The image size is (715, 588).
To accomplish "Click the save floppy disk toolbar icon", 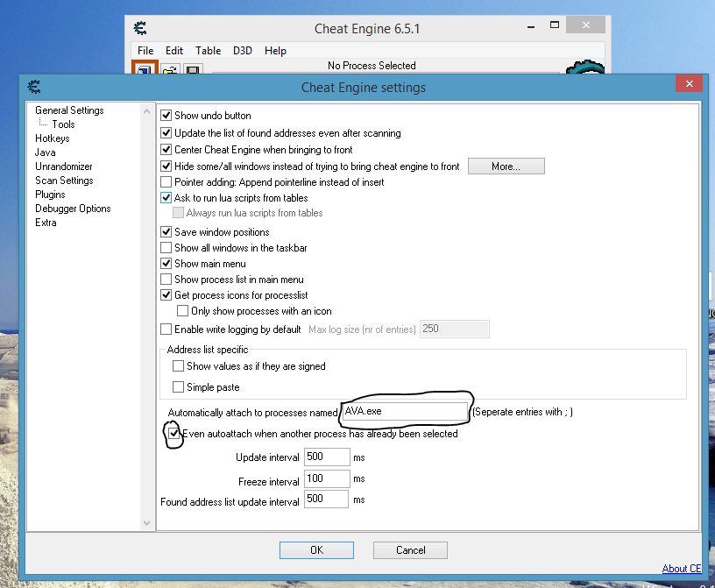I will [193, 69].
